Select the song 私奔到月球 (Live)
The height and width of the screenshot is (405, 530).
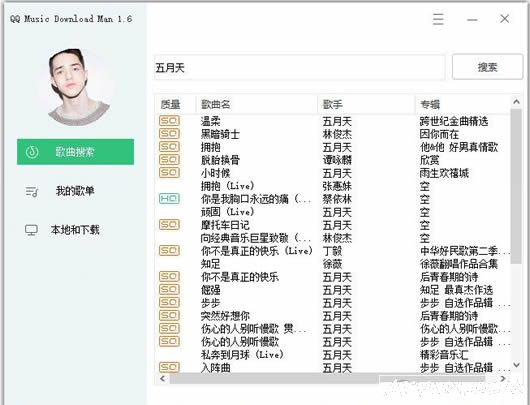[242, 355]
